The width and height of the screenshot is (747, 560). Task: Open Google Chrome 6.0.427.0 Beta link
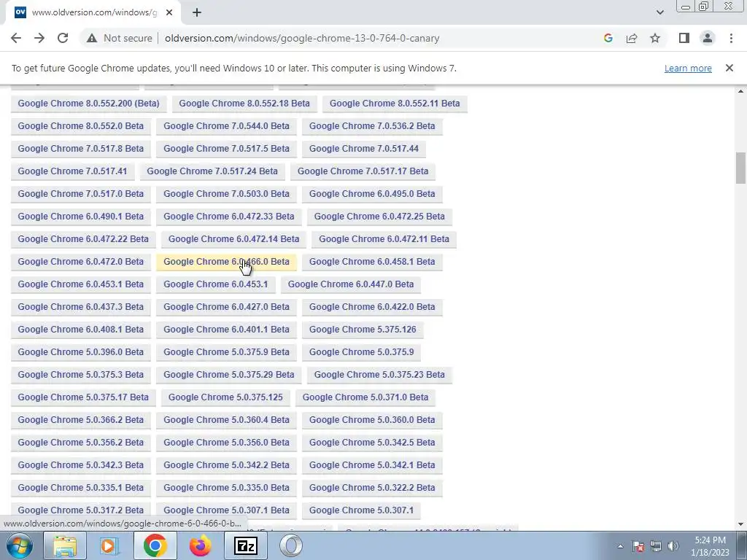pyautogui.click(x=226, y=307)
